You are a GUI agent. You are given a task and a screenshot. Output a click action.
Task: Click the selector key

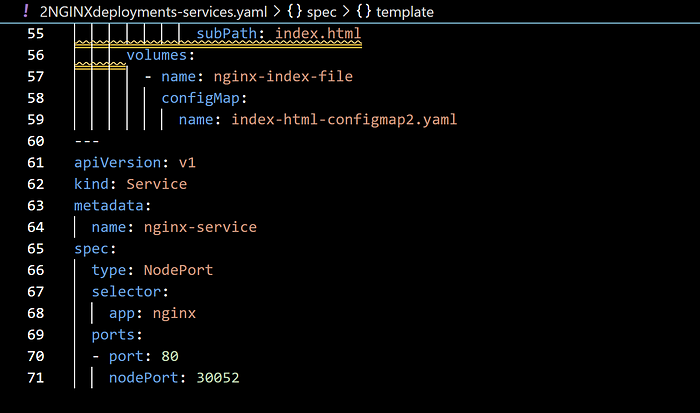[x=126, y=292]
